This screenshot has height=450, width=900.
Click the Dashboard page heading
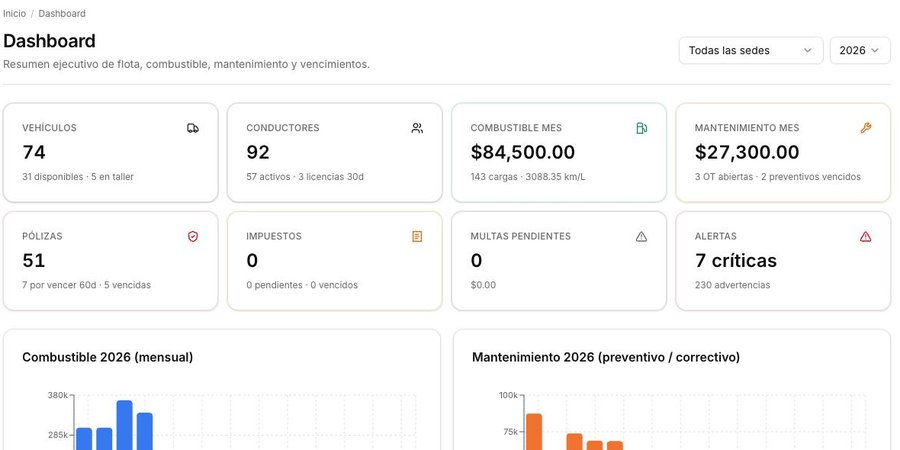click(x=49, y=41)
